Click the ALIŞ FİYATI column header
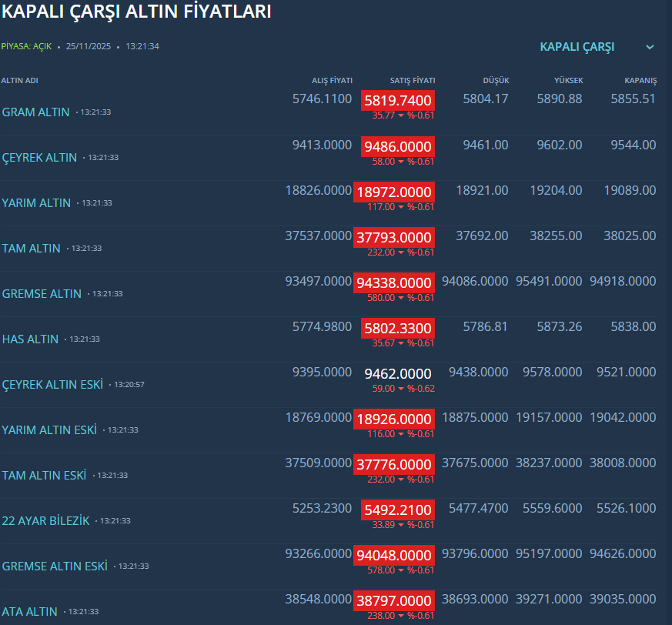This screenshot has width=672, height=625. pyautogui.click(x=332, y=81)
